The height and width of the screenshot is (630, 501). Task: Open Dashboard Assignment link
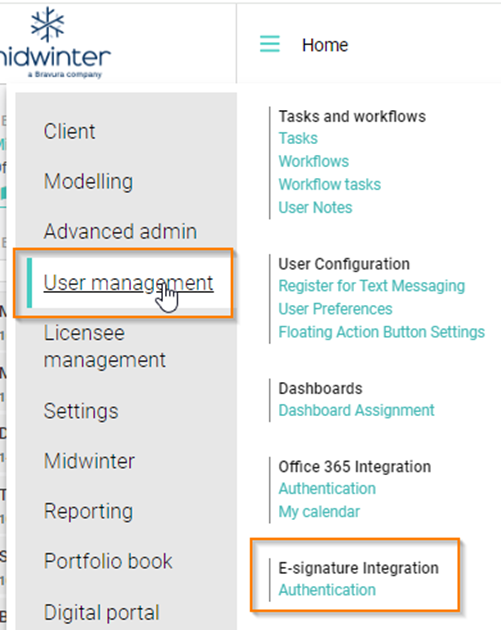pos(356,410)
